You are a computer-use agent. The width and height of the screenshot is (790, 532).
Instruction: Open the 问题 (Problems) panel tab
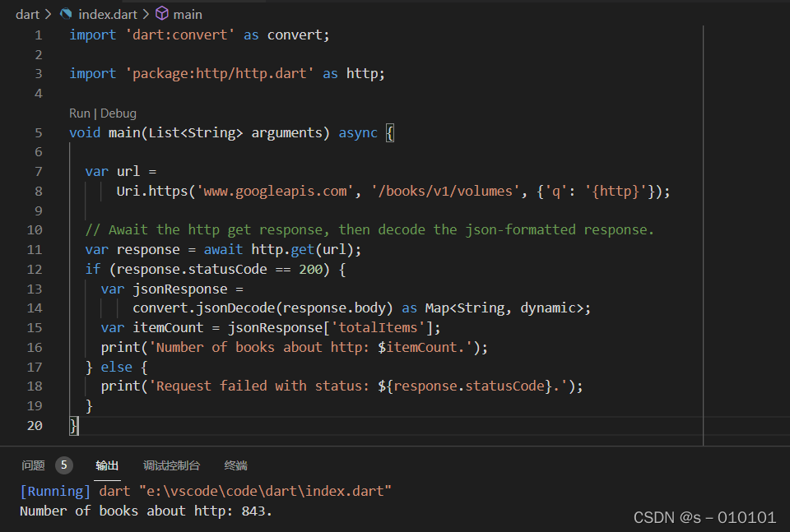(x=33, y=465)
